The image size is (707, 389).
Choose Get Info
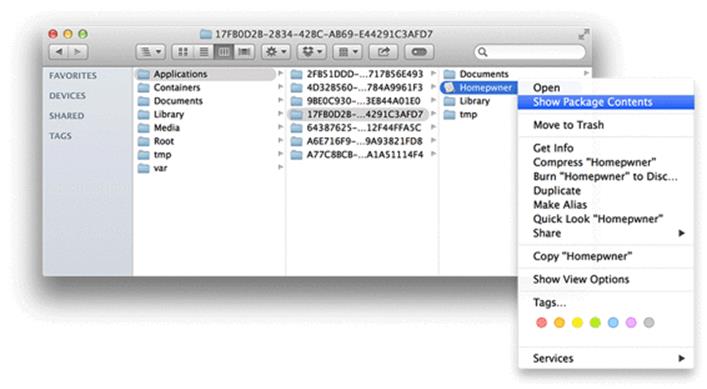(606, 148)
